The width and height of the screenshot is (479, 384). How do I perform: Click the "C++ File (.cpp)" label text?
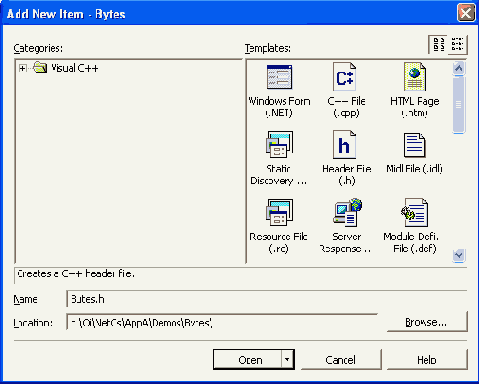[x=346, y=107]
